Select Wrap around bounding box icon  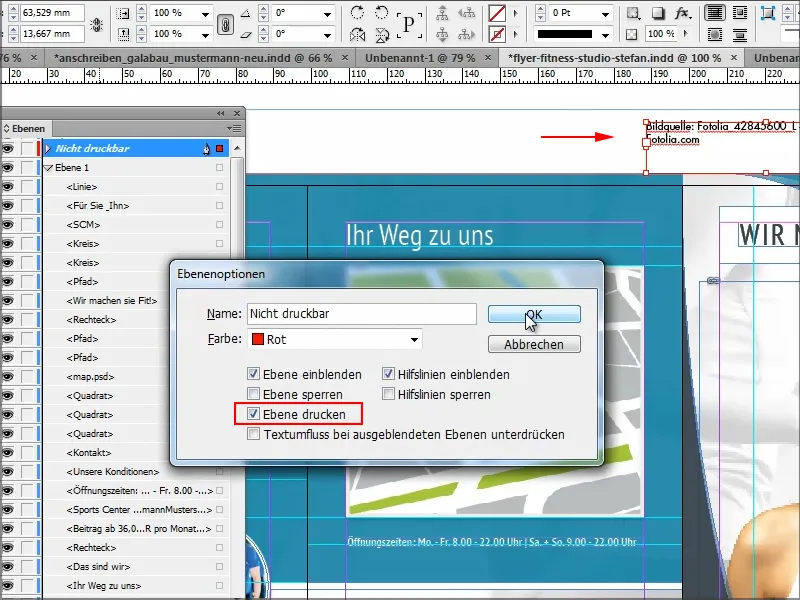click(x=740, y=13)
